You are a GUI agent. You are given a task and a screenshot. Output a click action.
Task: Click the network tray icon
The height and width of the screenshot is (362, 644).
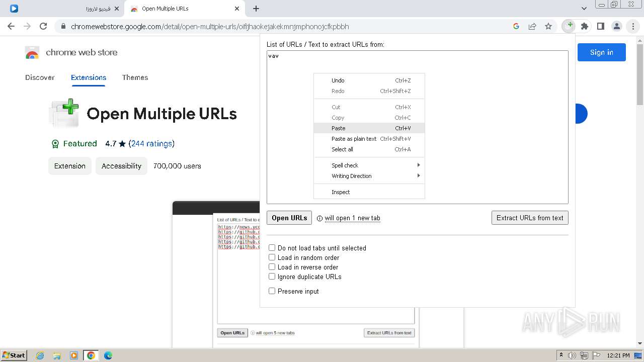[x=584, y=355]
